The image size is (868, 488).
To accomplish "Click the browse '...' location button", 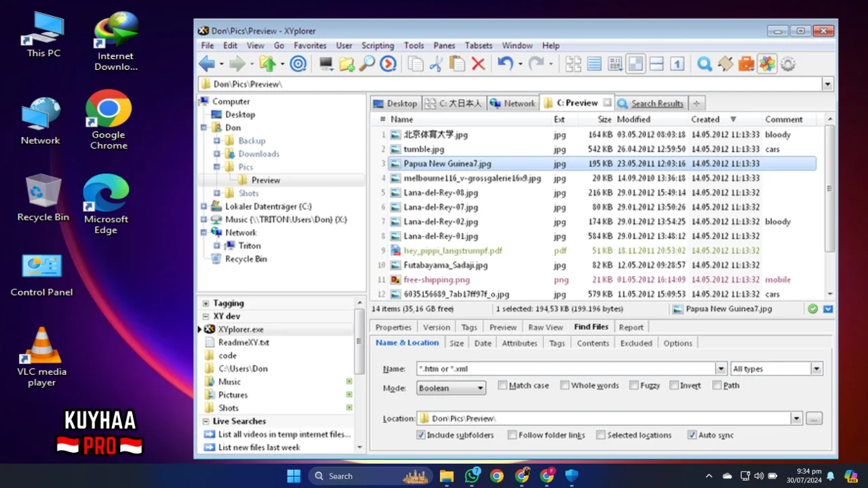I will [814, 418].
